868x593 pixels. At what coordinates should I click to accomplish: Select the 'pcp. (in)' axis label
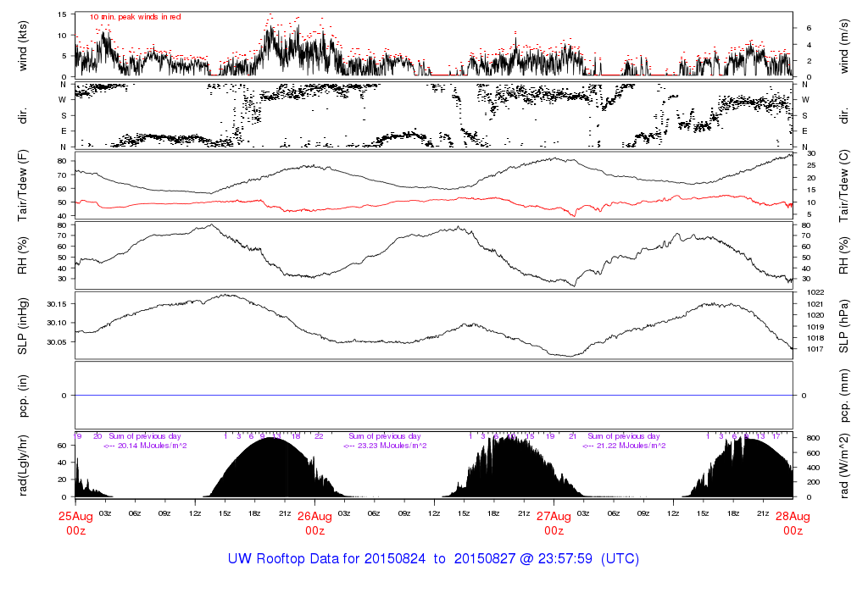23,395
